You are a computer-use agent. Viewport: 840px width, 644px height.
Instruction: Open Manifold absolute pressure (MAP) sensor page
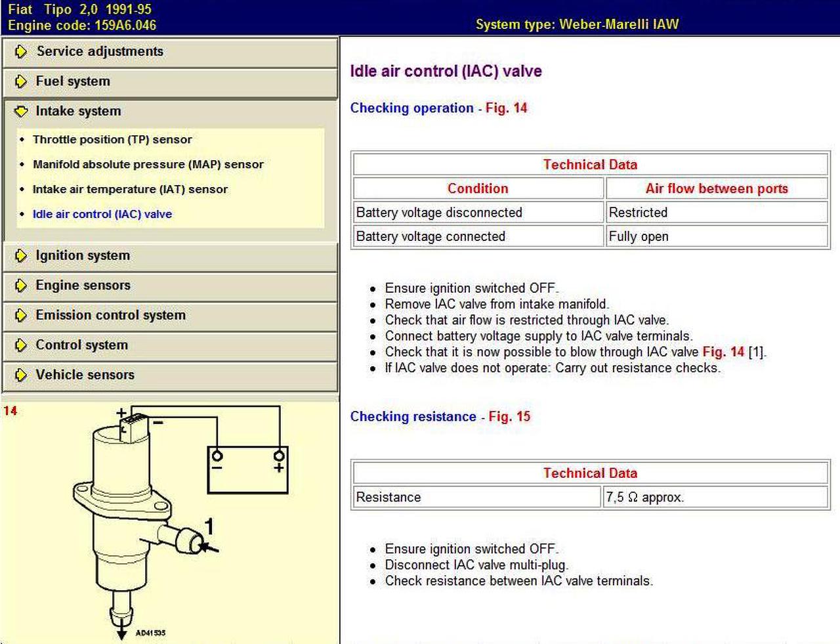tap(148, 164)
